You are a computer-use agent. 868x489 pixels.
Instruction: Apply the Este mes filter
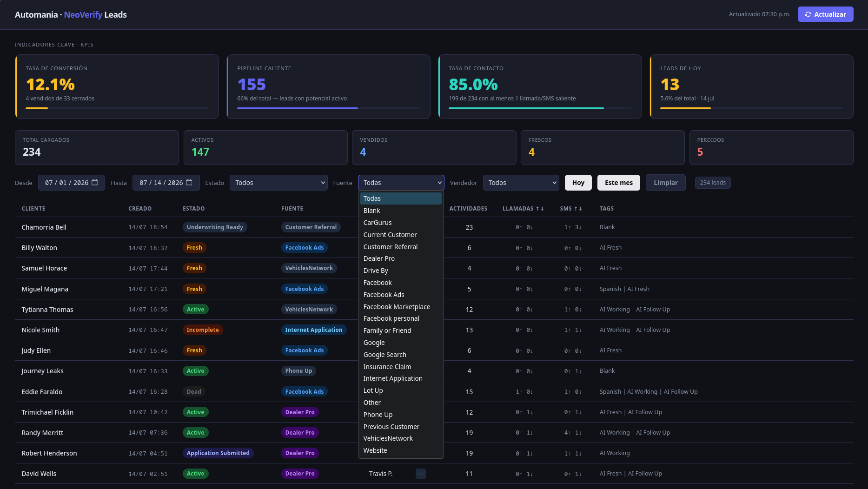pyautogui.click(x=619, y=183)
